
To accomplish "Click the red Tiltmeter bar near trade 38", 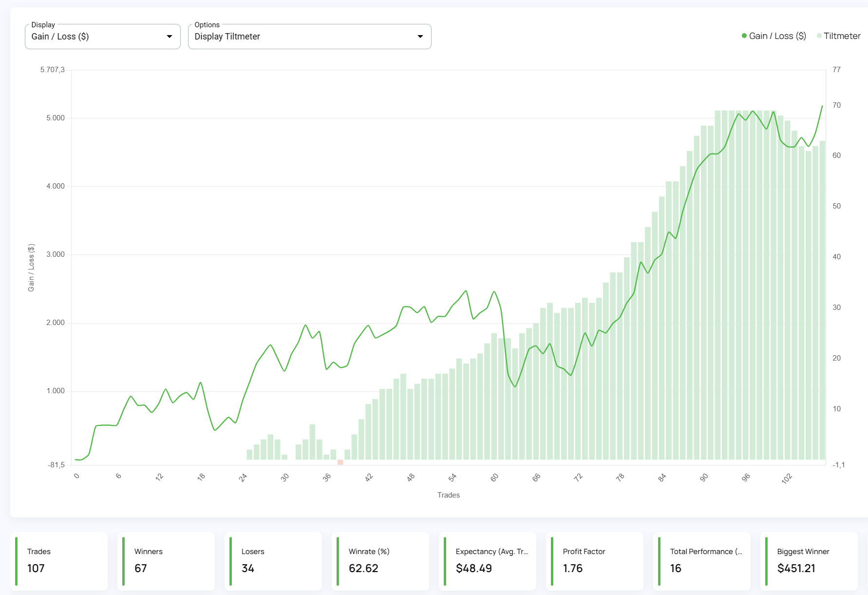I will tap(340, 462).
